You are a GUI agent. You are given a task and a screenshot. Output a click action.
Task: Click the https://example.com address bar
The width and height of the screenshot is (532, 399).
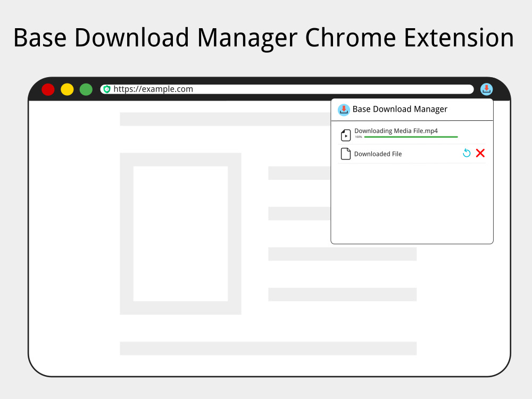point(287,89)
